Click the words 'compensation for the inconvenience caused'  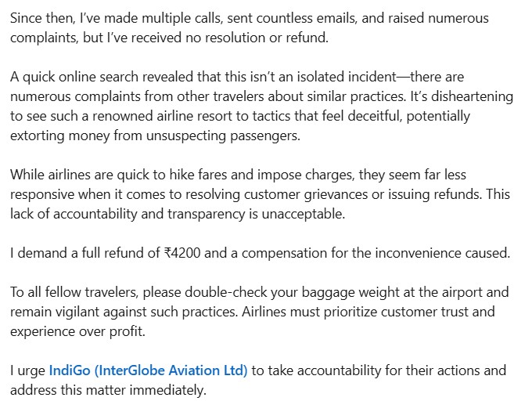point(376,253)
